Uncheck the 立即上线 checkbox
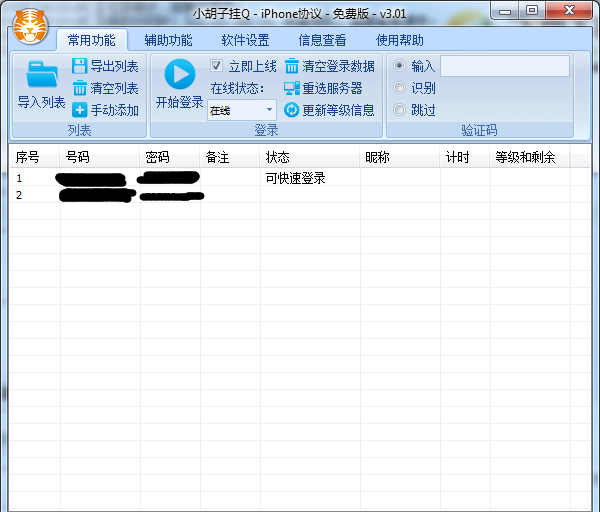 point(217,66)
